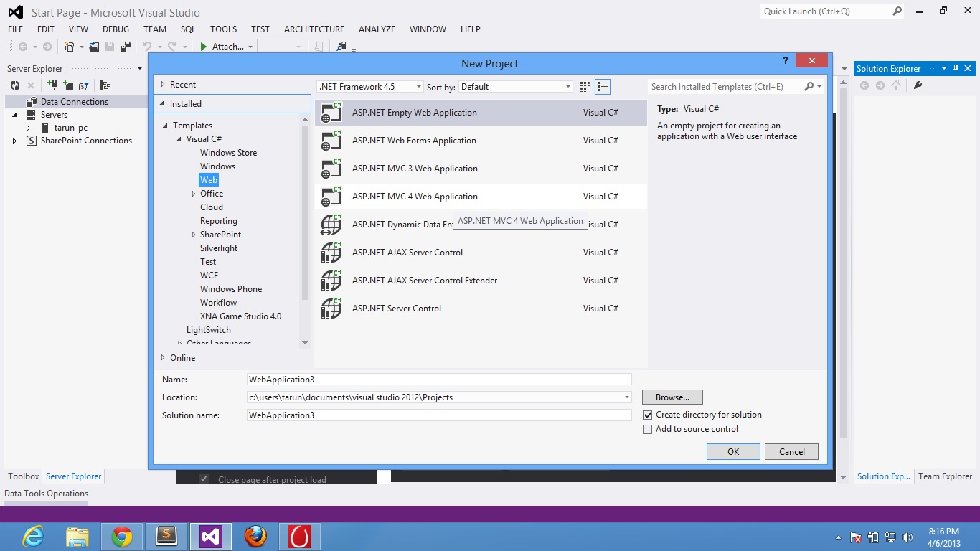Open File Explorer from the taskbar
This screenshot has width=980, height=551.
click(77, 537)
